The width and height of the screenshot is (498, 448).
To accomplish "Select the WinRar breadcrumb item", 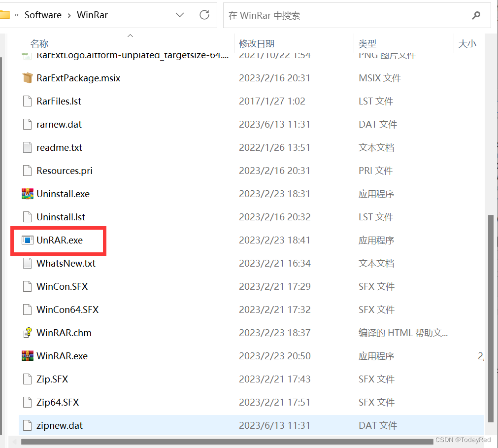I will click(x=91, y=15).
